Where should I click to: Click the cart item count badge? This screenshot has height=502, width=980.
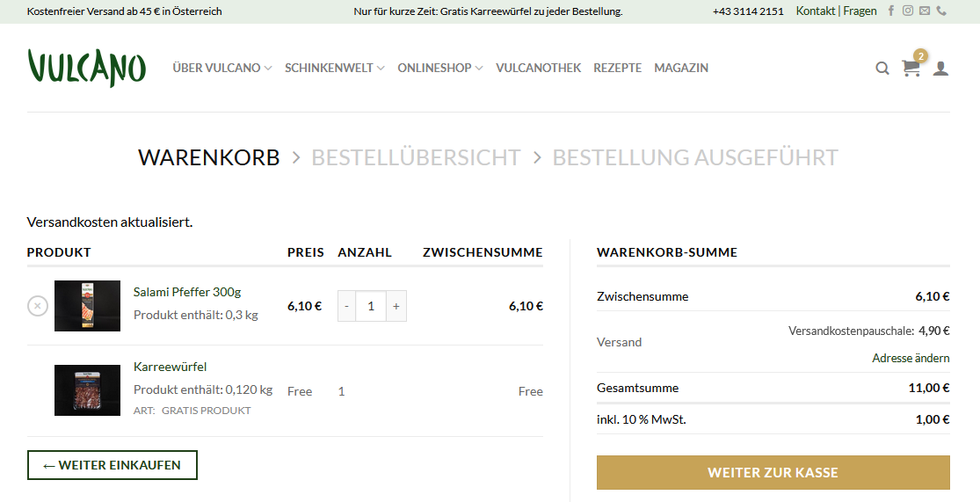[x=920, y=56]
